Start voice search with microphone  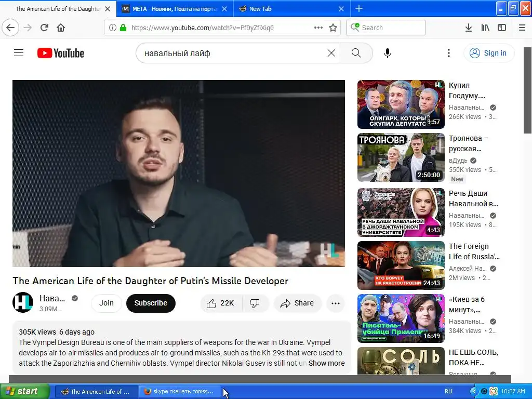point(388,53)
